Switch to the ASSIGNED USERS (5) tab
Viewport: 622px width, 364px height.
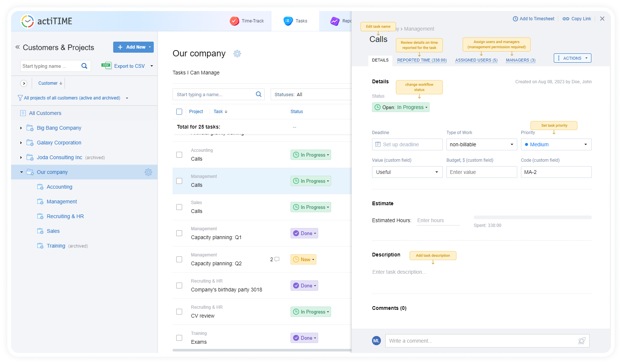click(x=476, y=60)
